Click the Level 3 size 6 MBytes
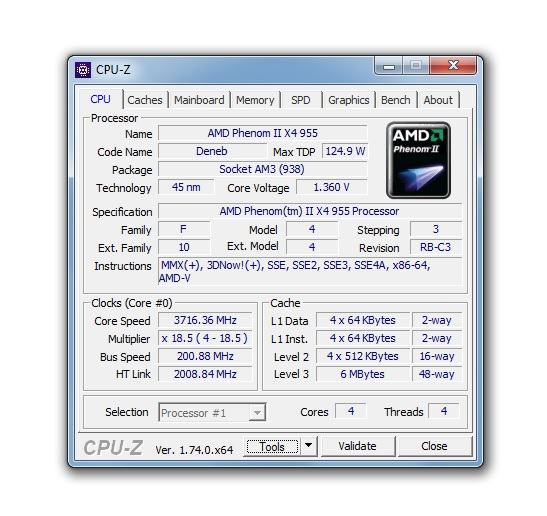Viewport: 547px width, 516px height. click(363, 374)
